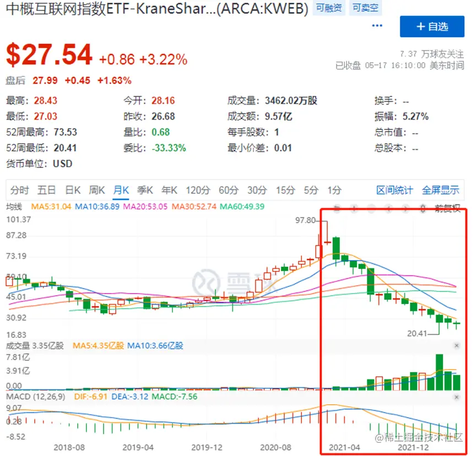Screen dimensions: 476x456
Task: Select the 月K chart tab
Action: coord(121,190)
